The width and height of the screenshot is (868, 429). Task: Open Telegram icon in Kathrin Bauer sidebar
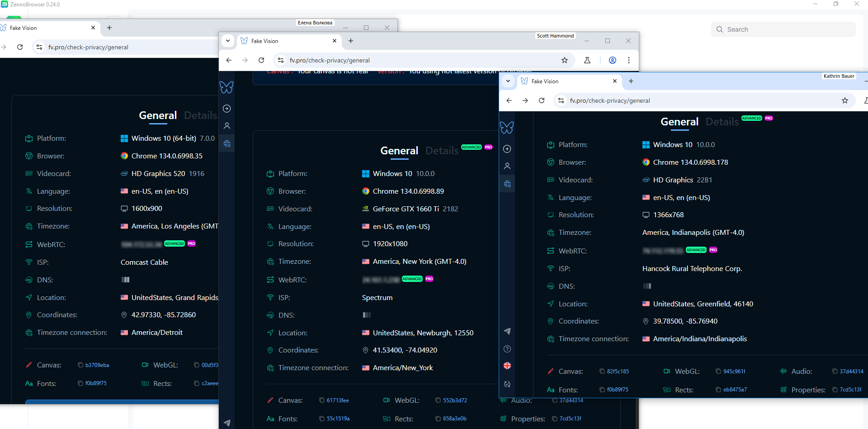[x=507, y=331]
